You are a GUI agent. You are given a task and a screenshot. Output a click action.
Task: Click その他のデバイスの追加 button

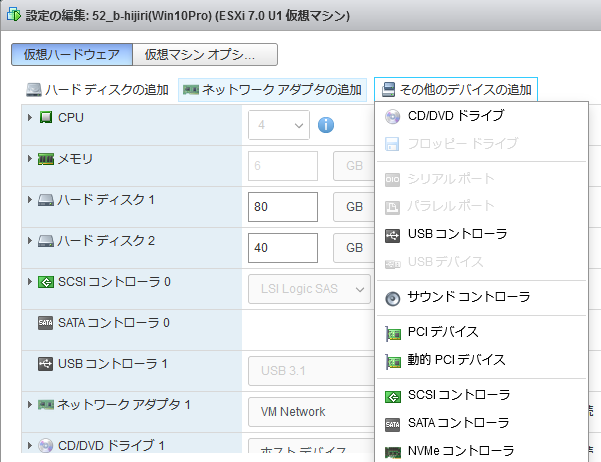point(456,90)
